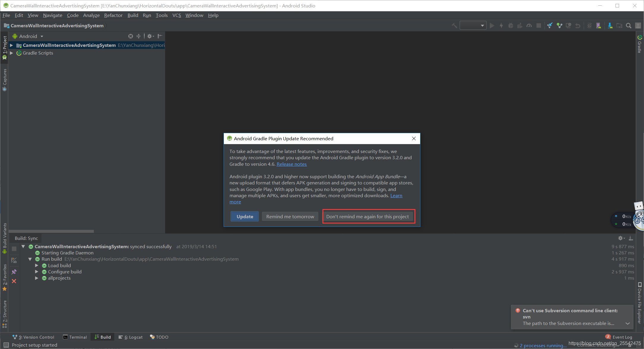Screen dimensions: 644x349
Task: Click the Stop square icon
Action: pyautogui.click(x=539, y=26)
